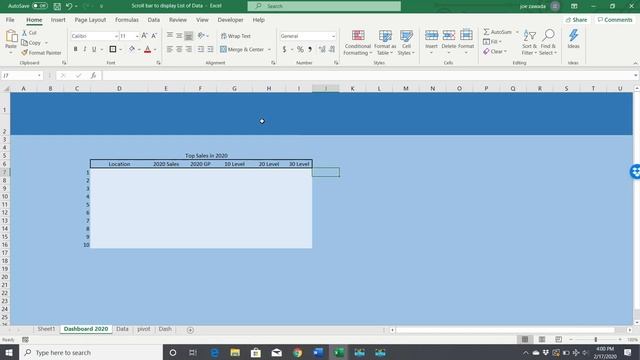This screenshot has width=640, height=360.
Task: Switch to Normal view
Action: pyautogui.click(x=525, y=340)
